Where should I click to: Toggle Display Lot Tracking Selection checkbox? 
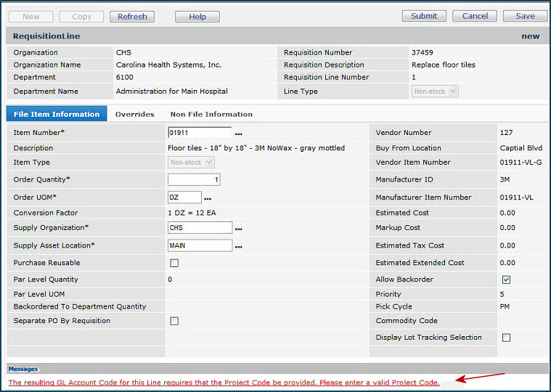(506, 338)
